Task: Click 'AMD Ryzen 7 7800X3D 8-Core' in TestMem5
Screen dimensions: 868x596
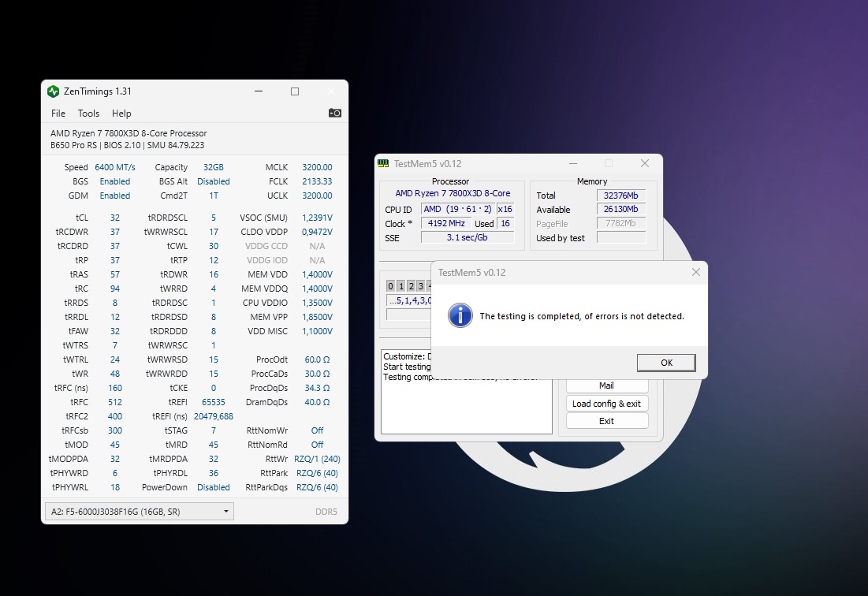Action: click(x=453, y=193)
